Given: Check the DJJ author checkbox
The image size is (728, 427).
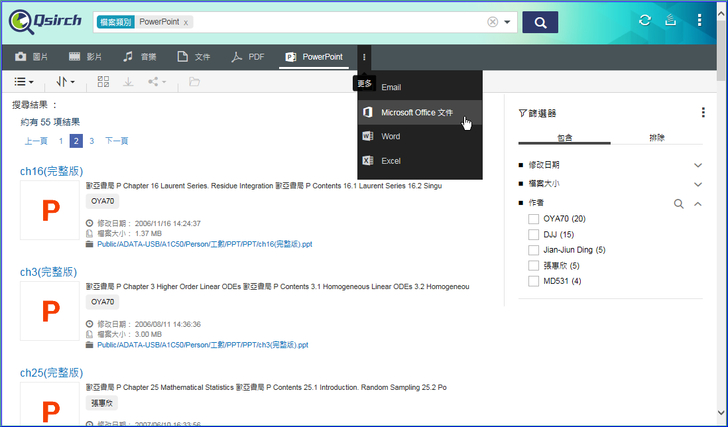Looking at the screenshot, I should pyautogui.click(x=533, y=234).
